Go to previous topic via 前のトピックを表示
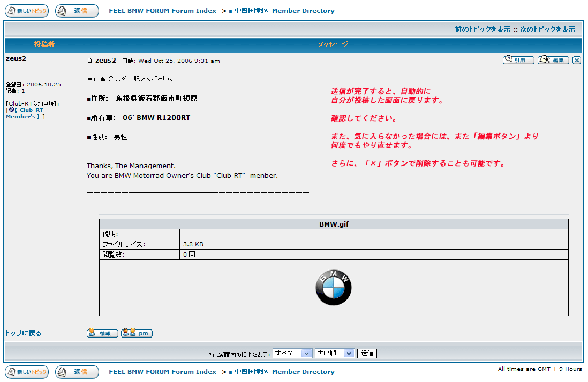 (483, 29)
